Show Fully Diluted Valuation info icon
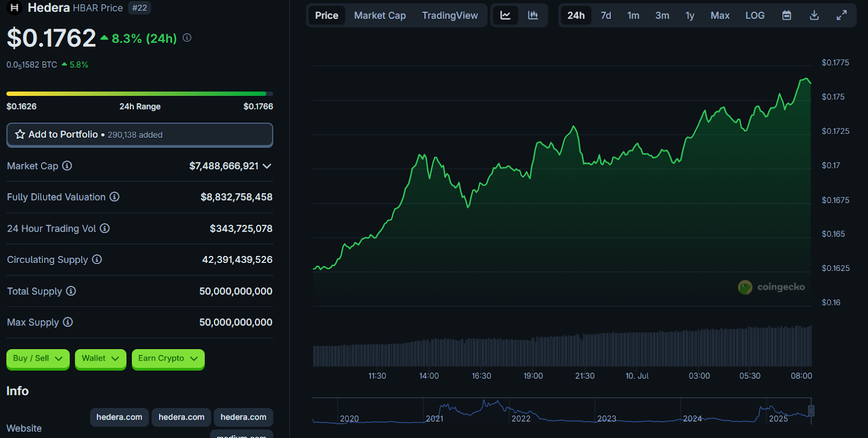The width and height of the screenshot is (868, 438). pyautogui.click(x=114, y=197)
